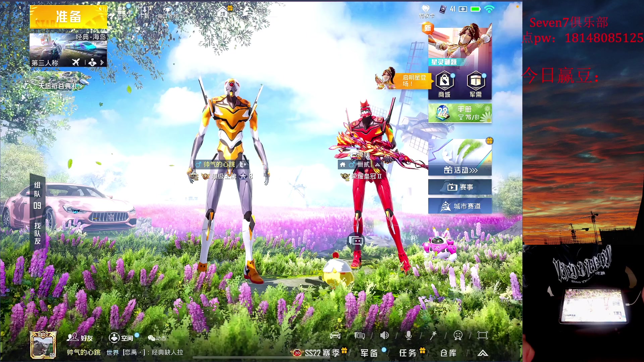Expand the 活动 activities panel

coord(460,170)
